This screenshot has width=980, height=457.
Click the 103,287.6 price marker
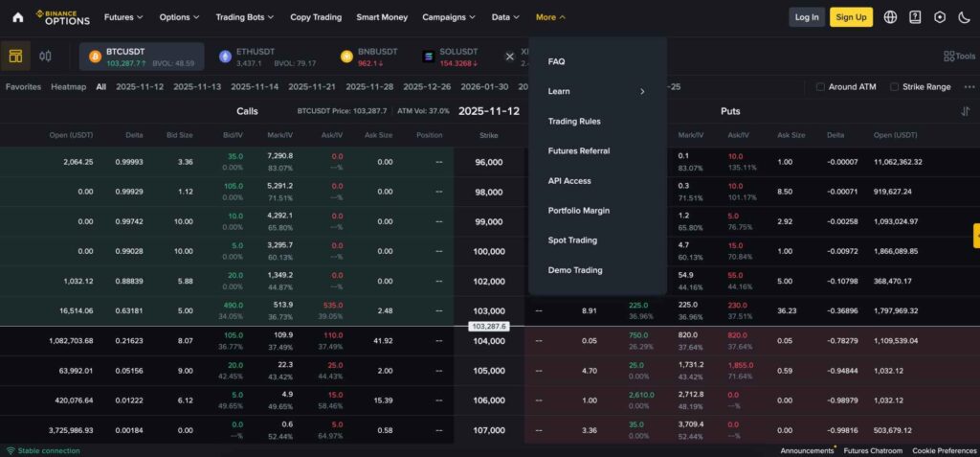(x=489, y=327)
